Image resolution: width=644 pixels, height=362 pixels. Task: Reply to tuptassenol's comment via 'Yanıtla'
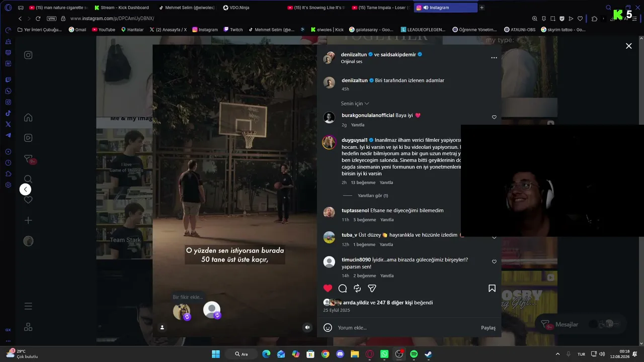coord(387,220)
